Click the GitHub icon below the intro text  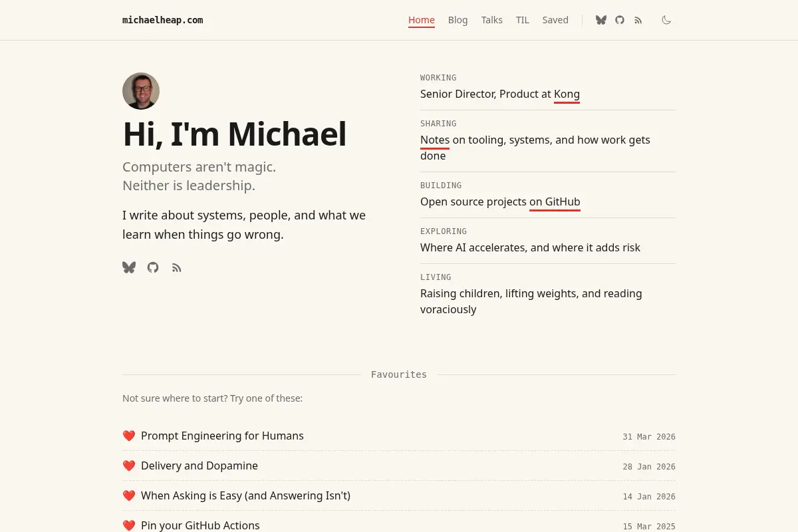coord(153,267)
